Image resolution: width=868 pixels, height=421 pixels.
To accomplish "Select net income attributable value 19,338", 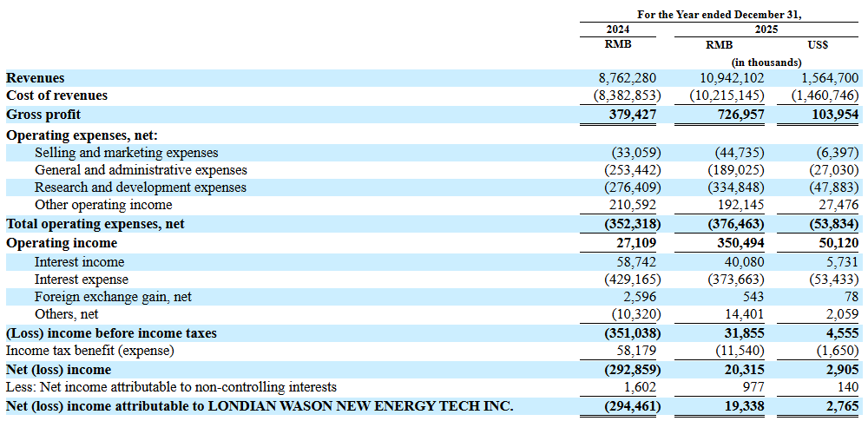I will [x=745, y=406].
